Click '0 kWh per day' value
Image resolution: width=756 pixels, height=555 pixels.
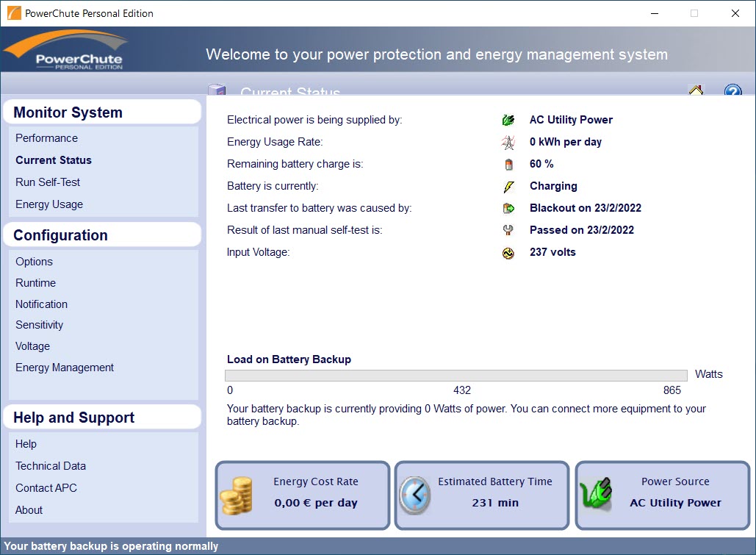point(566,142)
